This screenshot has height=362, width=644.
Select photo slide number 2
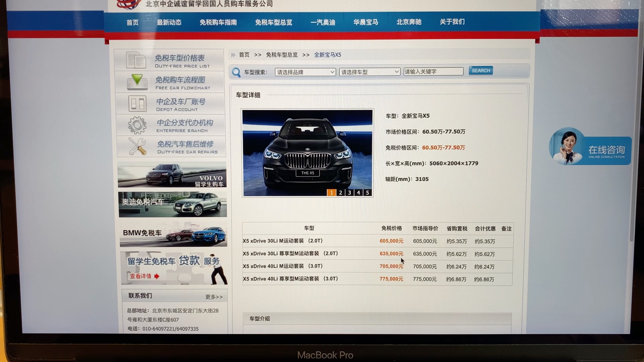pyautogui.click(x=340, y=193)
